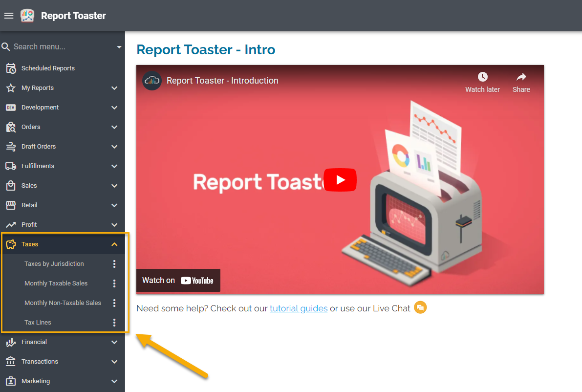This screenshot has height=392, width=582.
Task: Select the Marketing menu item
Action: (36, 381)
